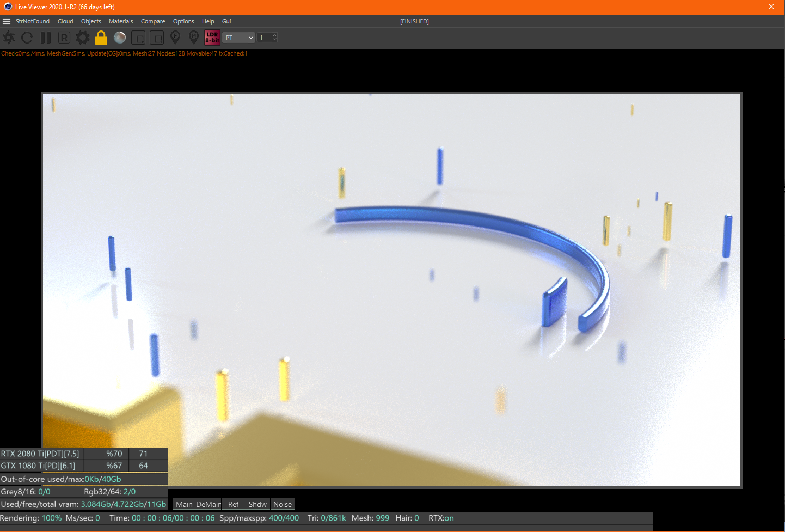The height and width of the screenshot is (532, 785).
Task: Toggle the yellow resolution lock icon
Action: pyautogui.click(x=101, y=38)
